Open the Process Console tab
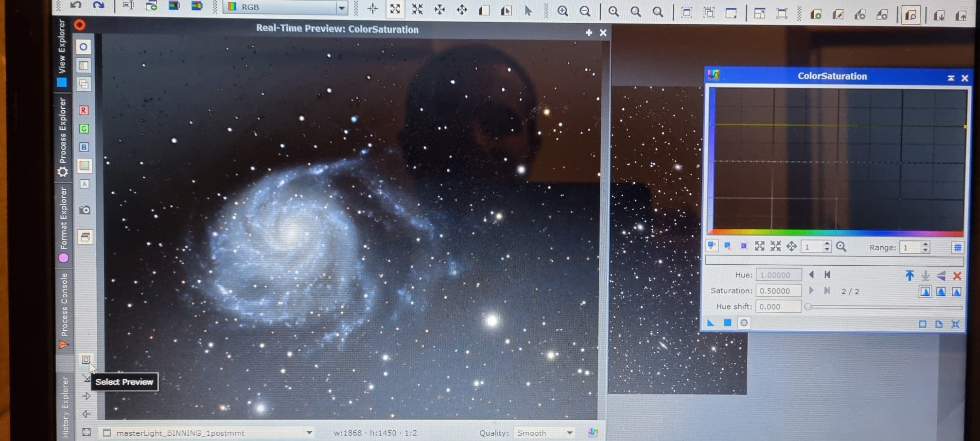 click(64, 311)
